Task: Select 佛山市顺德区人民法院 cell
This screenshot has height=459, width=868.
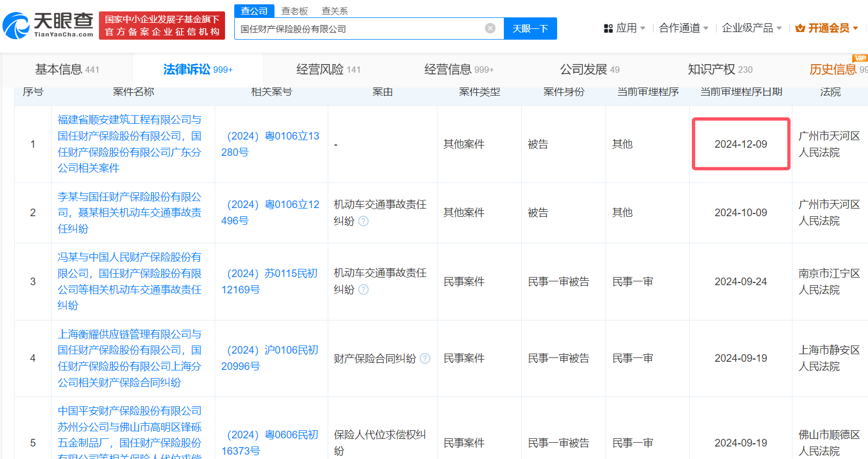Action: 829,442
